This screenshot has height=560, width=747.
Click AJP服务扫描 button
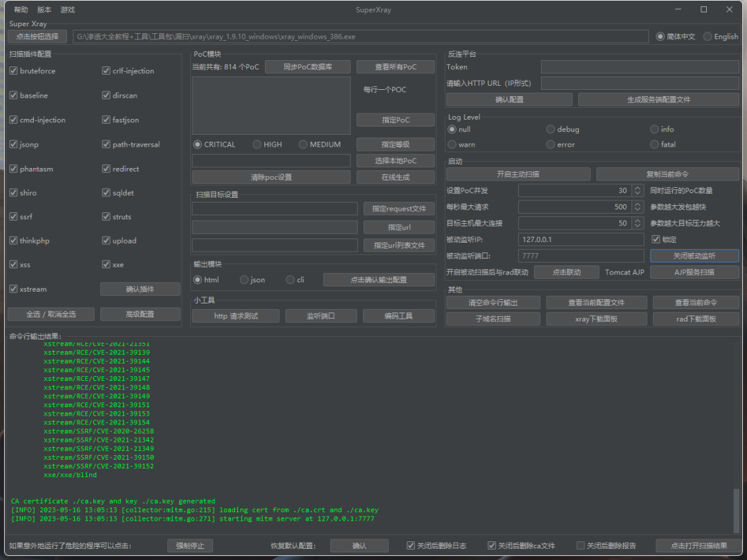coord(694,272)
